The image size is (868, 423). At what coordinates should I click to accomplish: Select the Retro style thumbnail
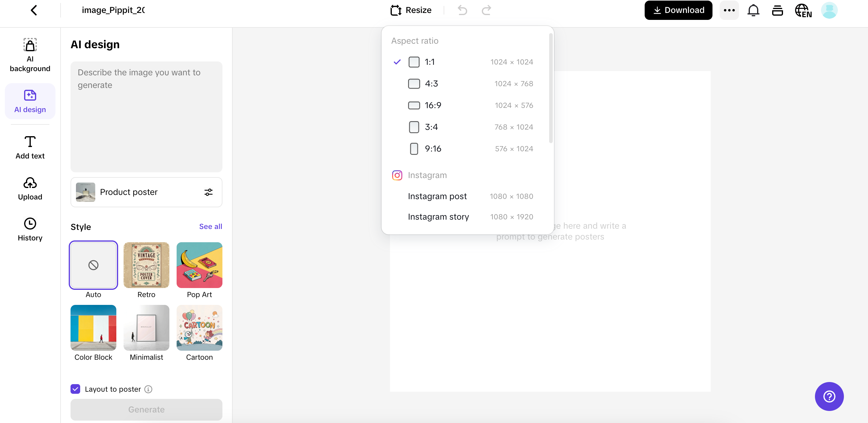[x=146, y=265]
